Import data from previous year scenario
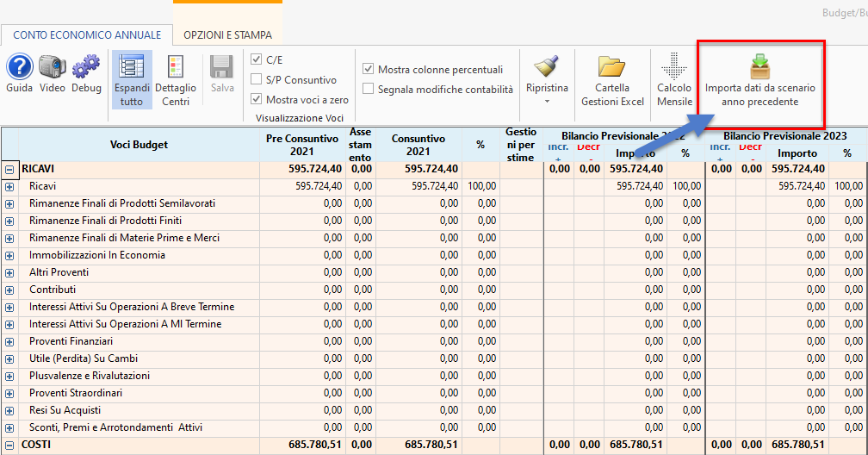This screenshot has height=455, width=868. (x=760, y=80)
